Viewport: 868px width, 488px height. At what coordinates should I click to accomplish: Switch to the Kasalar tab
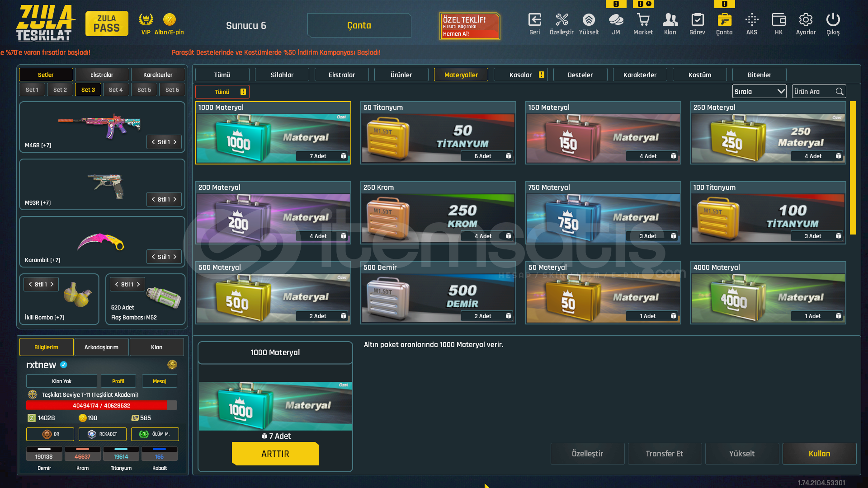[x=521, y=75]
